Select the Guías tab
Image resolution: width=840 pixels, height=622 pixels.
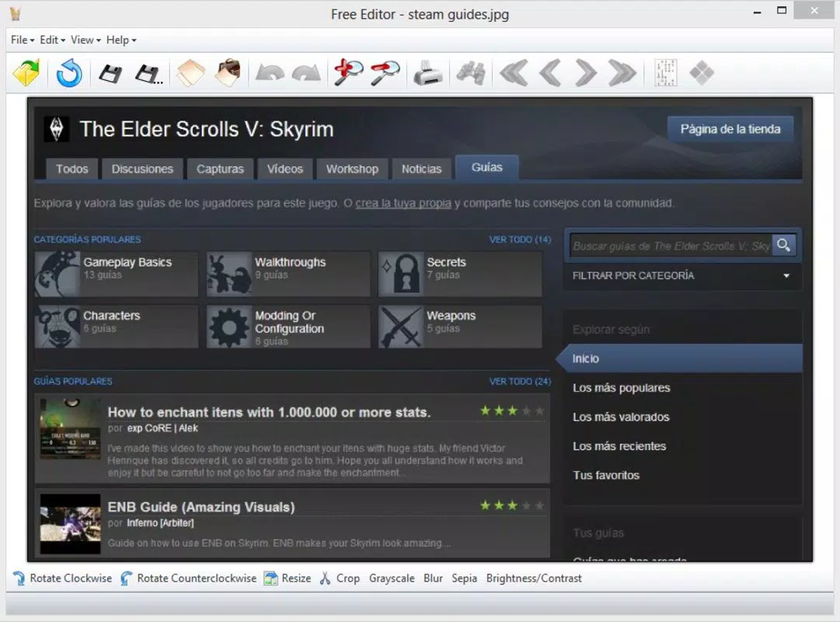point(486,167)
